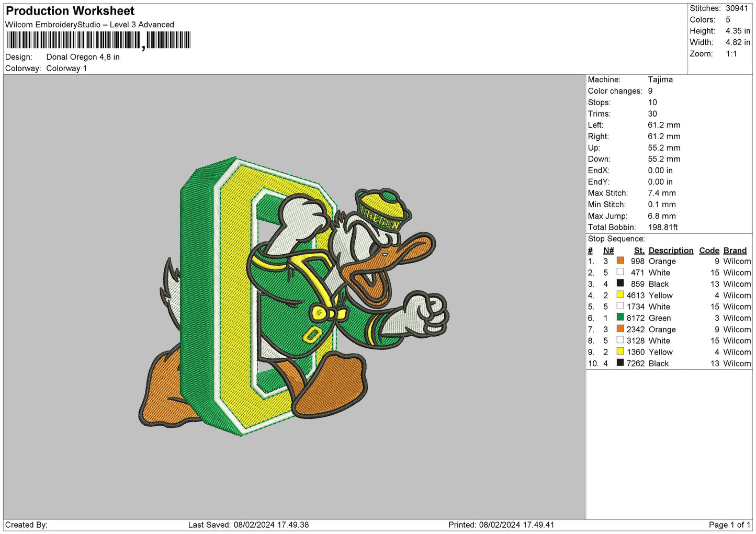756x534 pixels.
Task: Select the 'Production Worksheet' title
Action: (70, 11)
